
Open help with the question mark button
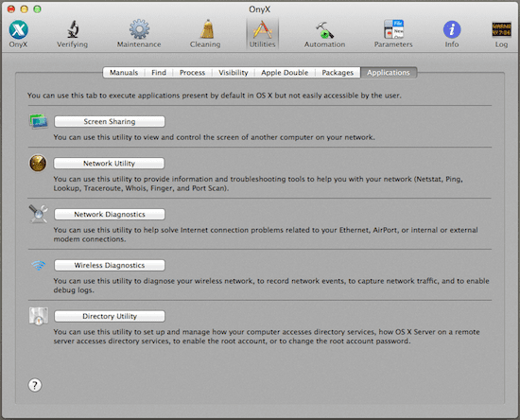tap(35, 385)
